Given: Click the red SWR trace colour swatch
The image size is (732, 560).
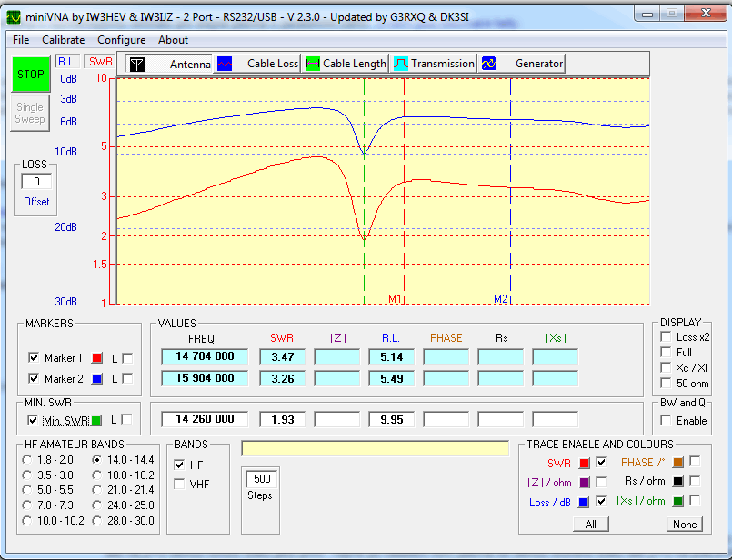Looking at the screenshot, I should (x=584, y=464).
